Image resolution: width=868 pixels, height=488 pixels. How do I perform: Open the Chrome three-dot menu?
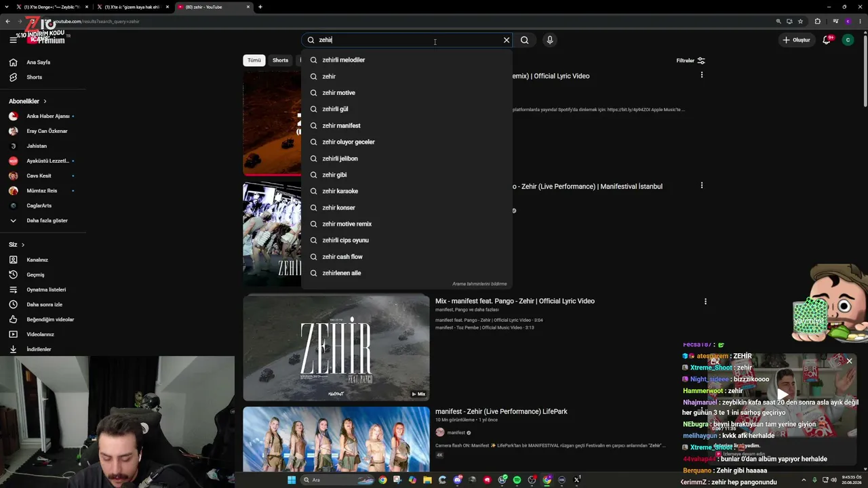click(x=861, y=21)
